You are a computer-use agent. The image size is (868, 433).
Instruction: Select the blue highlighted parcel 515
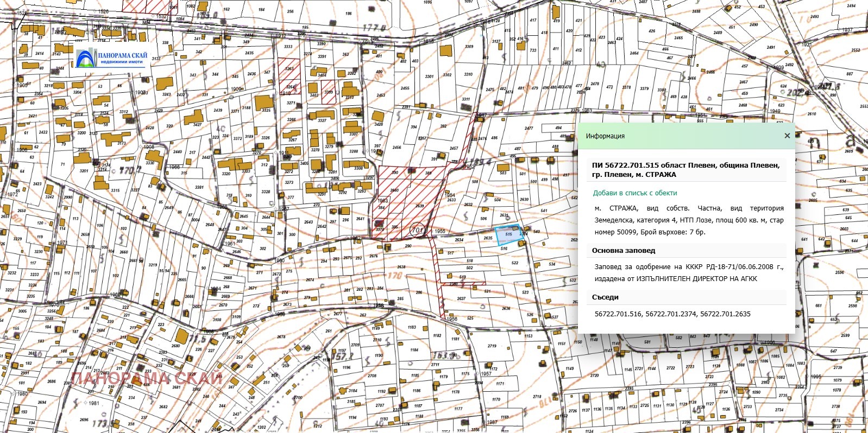pyautogui.click(x=507, y=234)
